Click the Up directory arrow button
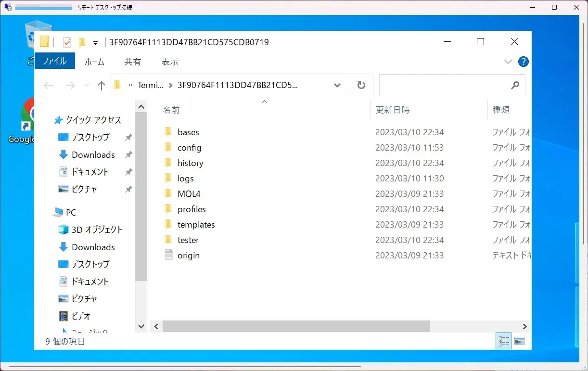The height and width of the screenshot is (371, 588). pyautogui.click(x=101, y=86)
